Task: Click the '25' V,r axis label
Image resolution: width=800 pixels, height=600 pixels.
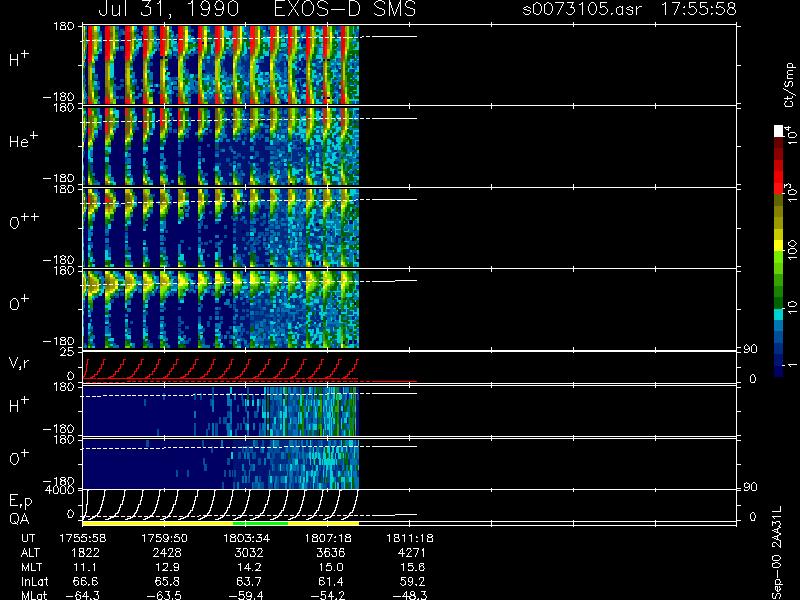Action: tap(67, 352)
